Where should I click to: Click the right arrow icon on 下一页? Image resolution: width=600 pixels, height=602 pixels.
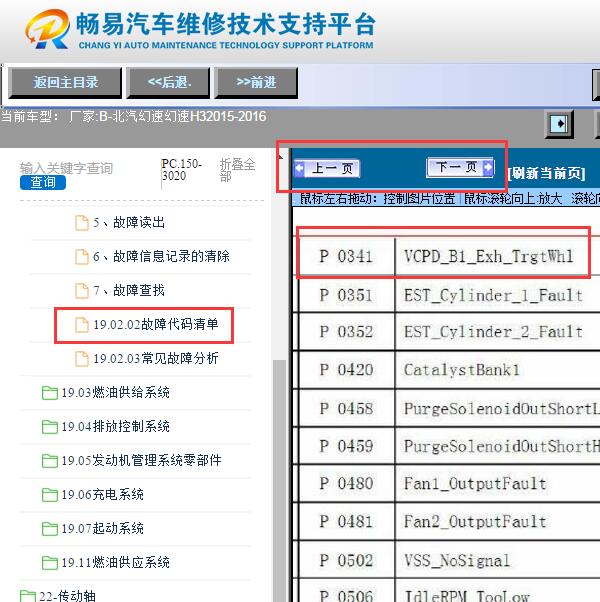pos(488,167)
